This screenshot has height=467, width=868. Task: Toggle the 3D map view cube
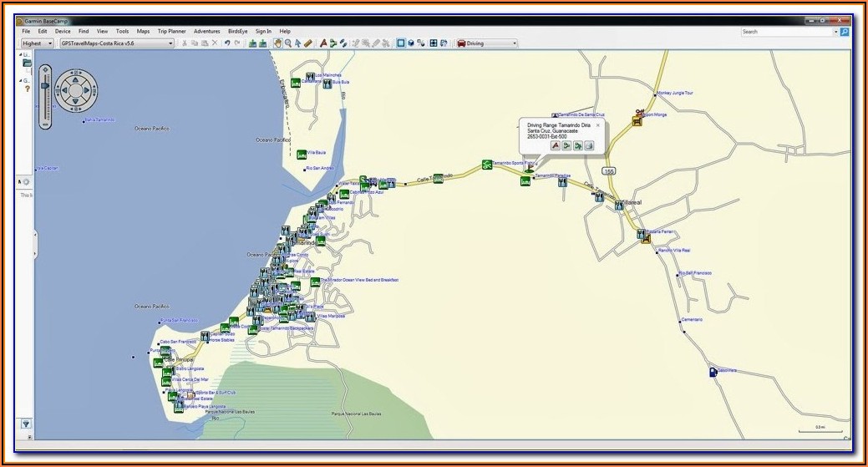pyautogui.click(x=411, y=43)
